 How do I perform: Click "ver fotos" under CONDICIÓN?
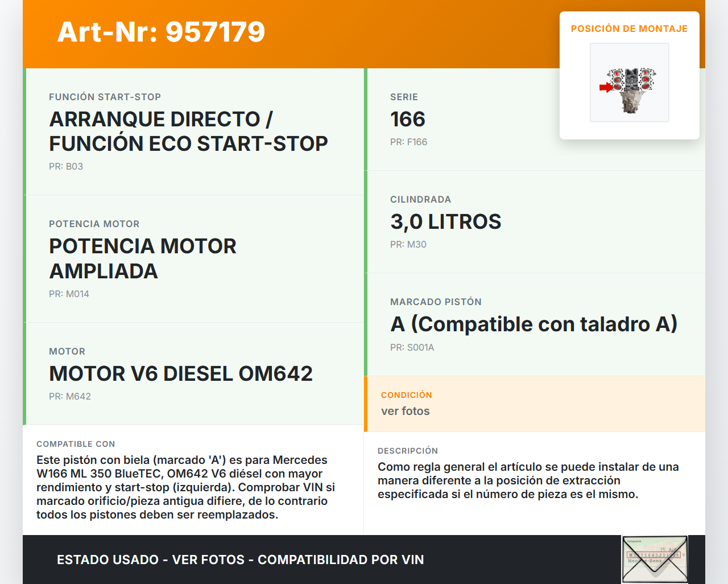pyautogui.click(x=406, y=411)
